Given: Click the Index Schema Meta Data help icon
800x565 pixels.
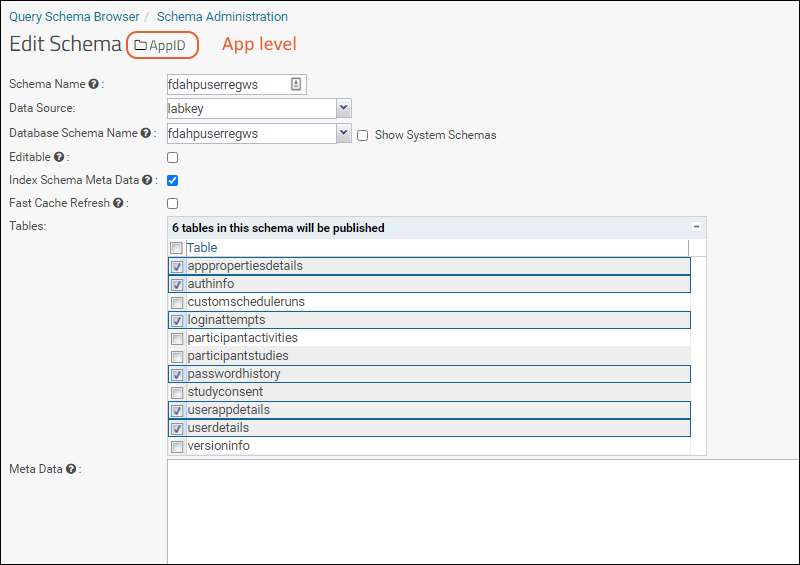Looking at the screenshot, I should pyautogui.click(x=148, y=181).
